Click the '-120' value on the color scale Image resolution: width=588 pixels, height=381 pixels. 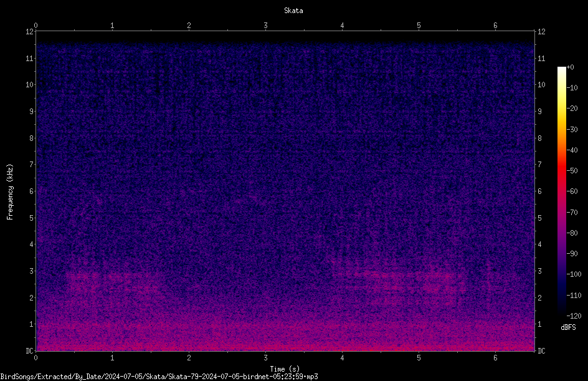574,316
